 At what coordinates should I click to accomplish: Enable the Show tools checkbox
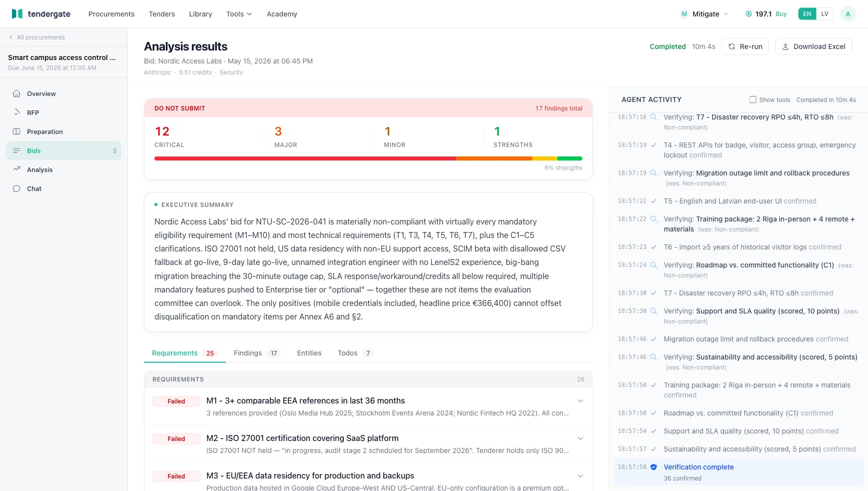pos(753,99)
